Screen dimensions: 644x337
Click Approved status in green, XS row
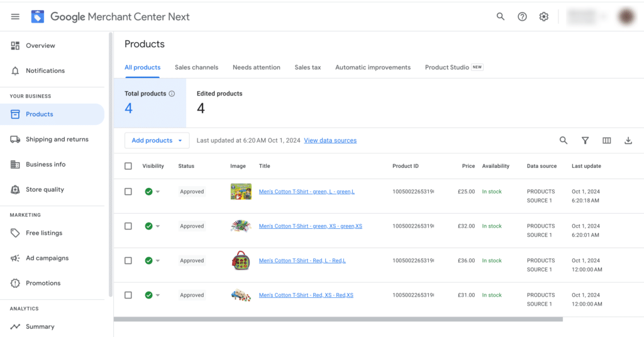point(192,226)
